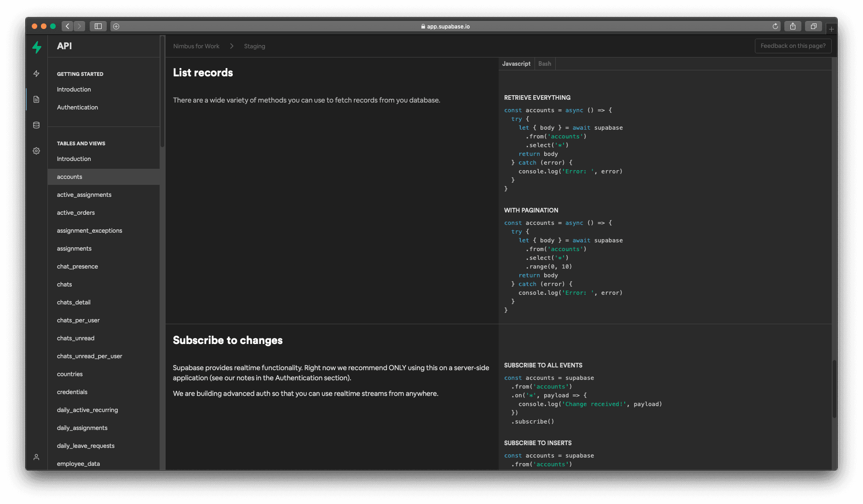
Task: Select chats_unread_per_user in sidebar
Action: (x=90, y=356)
